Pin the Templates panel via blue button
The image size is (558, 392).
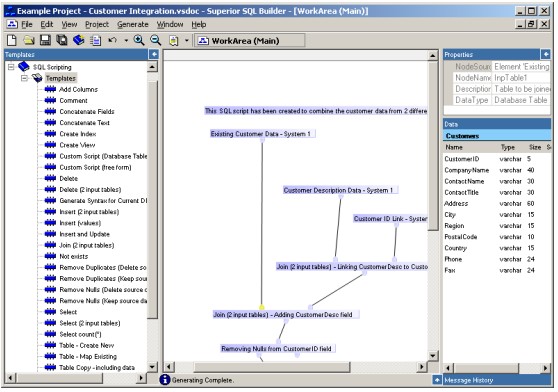click(x=154, y=54)
